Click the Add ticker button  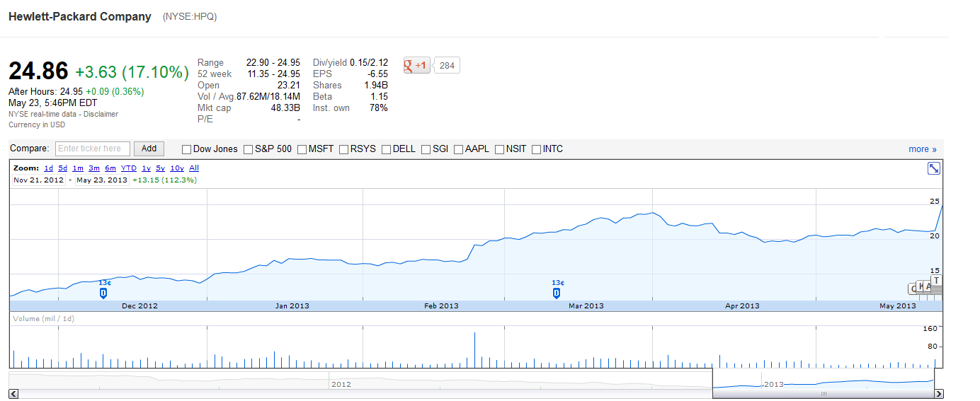point(149,149)
